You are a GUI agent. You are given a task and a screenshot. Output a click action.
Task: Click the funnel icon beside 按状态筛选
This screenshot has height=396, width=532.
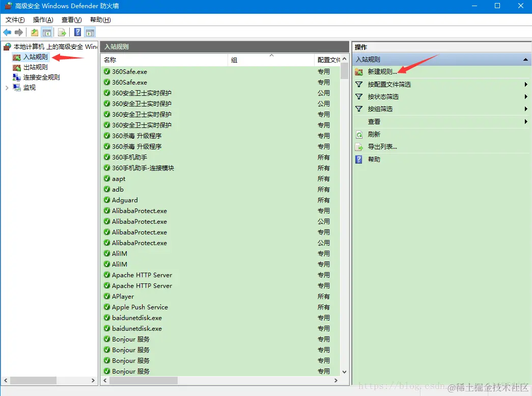click(x=359, y=96)
